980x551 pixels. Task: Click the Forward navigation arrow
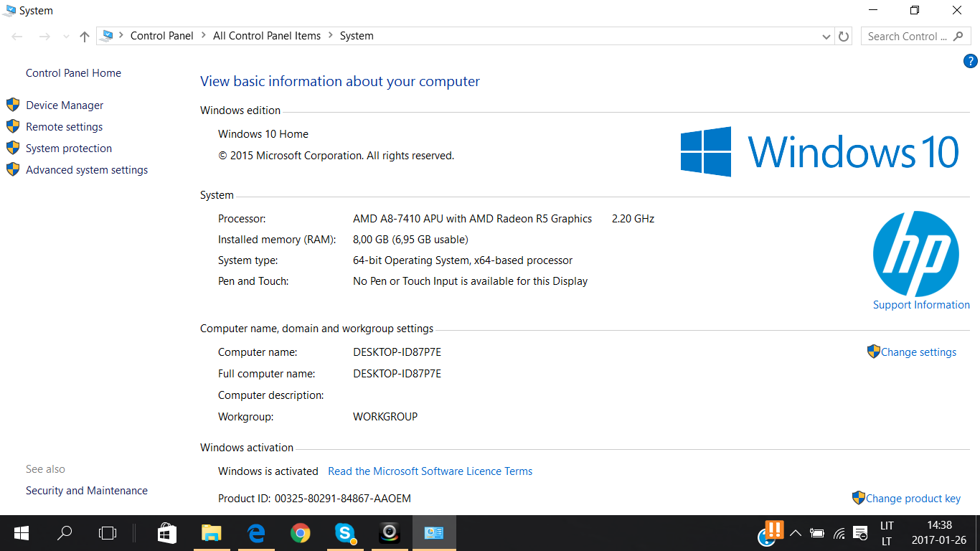point(44,37)
